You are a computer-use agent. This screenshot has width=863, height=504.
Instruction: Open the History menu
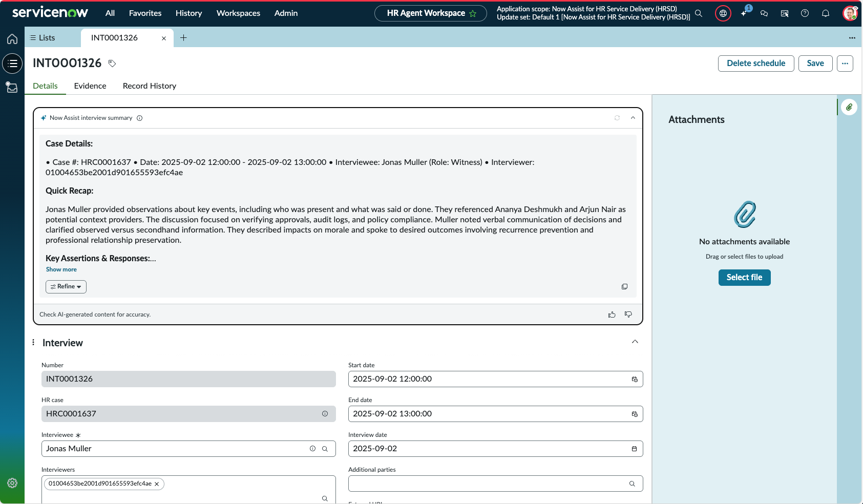188,13
